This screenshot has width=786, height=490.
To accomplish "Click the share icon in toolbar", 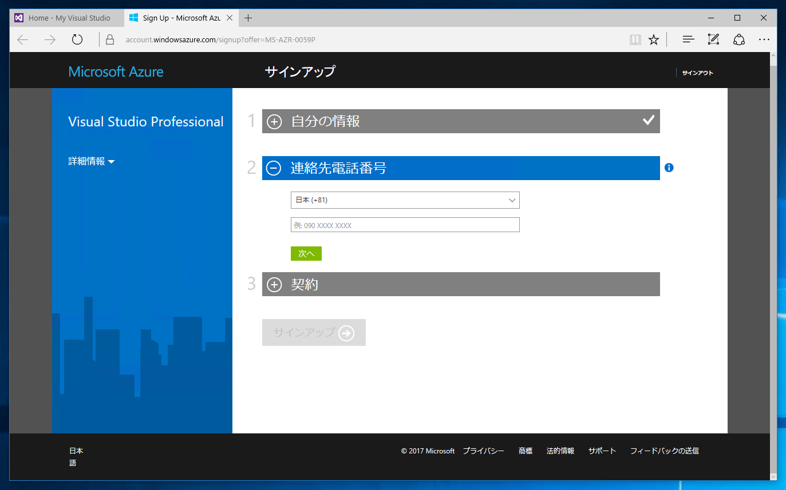I will click(x=739, y=40).
